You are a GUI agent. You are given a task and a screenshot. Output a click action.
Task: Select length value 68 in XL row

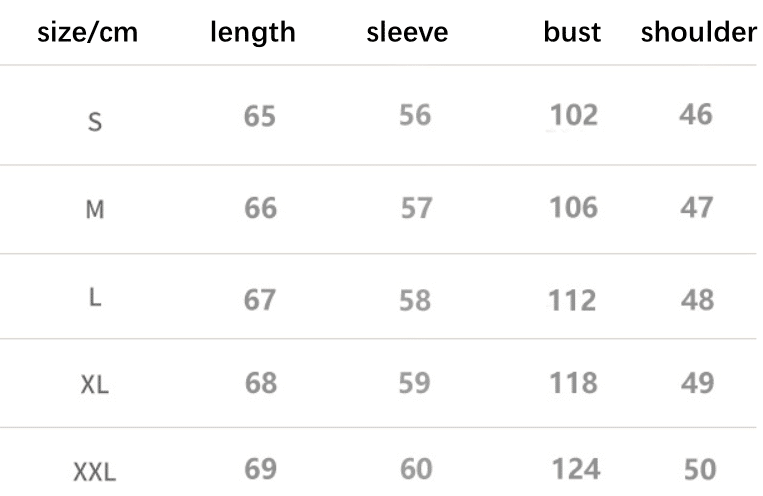click(x=261, y=383)
